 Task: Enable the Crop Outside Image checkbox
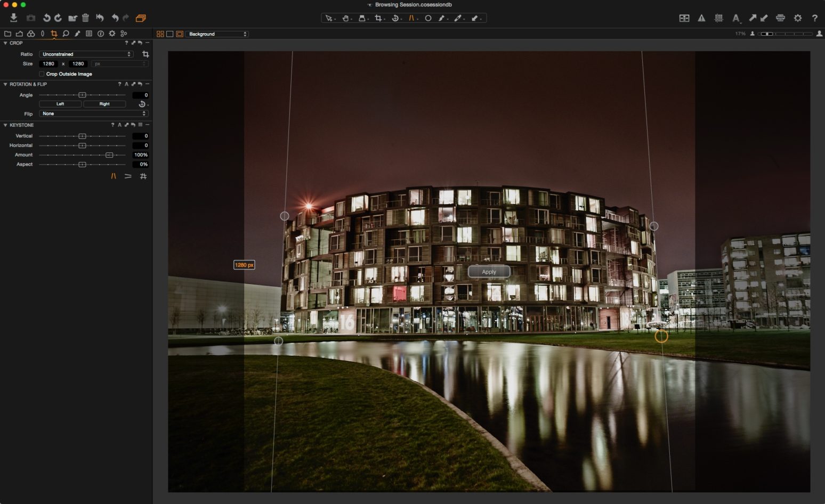42,74
